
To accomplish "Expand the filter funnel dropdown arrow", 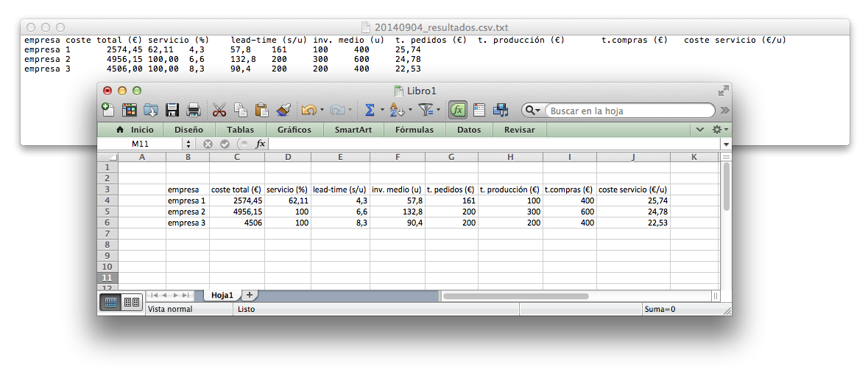I will (x=439, y=111).
